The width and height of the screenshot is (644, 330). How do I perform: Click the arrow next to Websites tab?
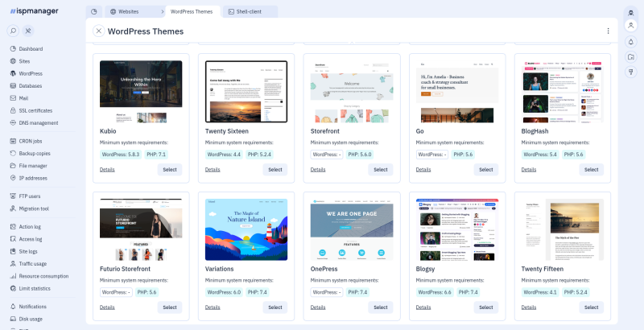point(163,12)
